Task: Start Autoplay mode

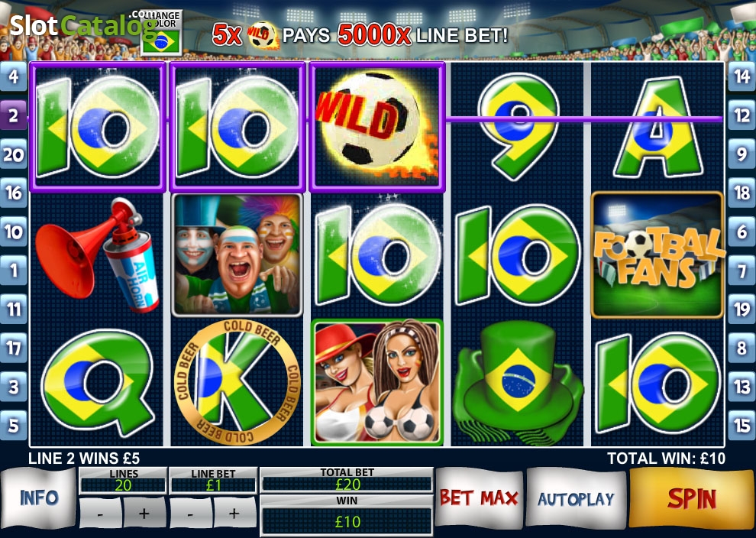Action: 576,498
